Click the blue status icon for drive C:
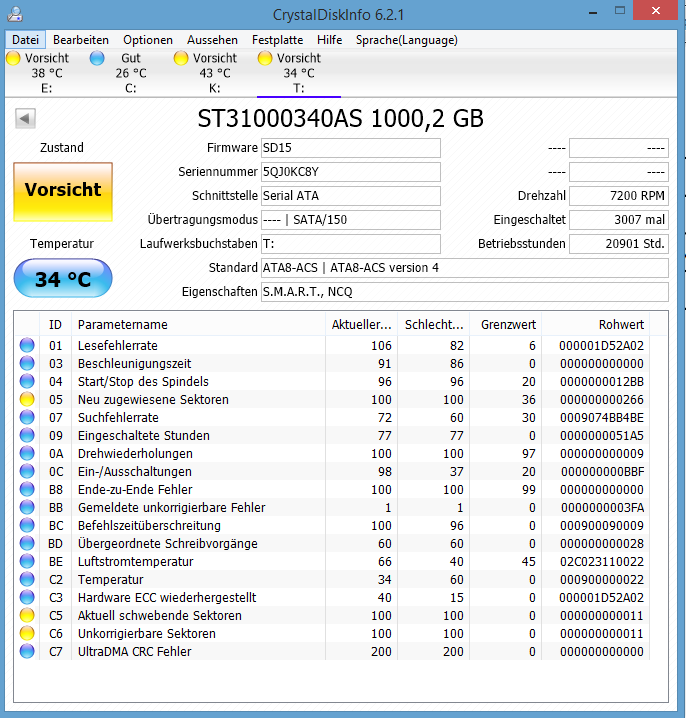Image resolution: width=686 pixels, height=718 pixels. [97, 58]
